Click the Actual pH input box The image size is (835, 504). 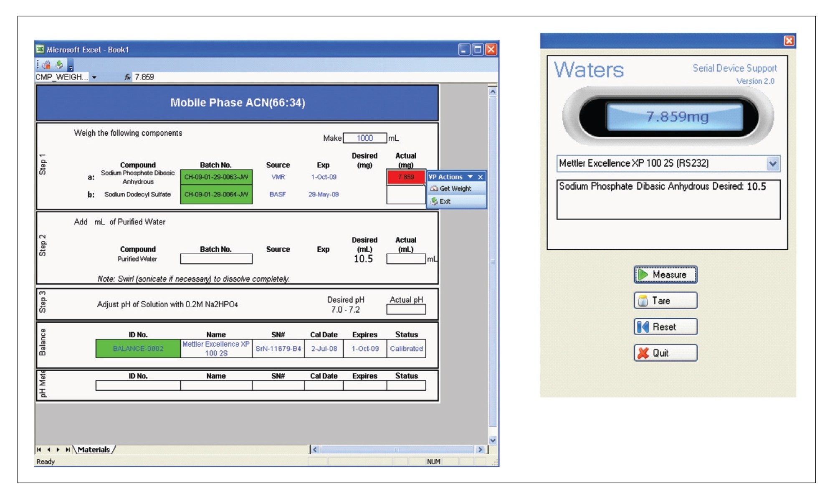tap(406, 309)
